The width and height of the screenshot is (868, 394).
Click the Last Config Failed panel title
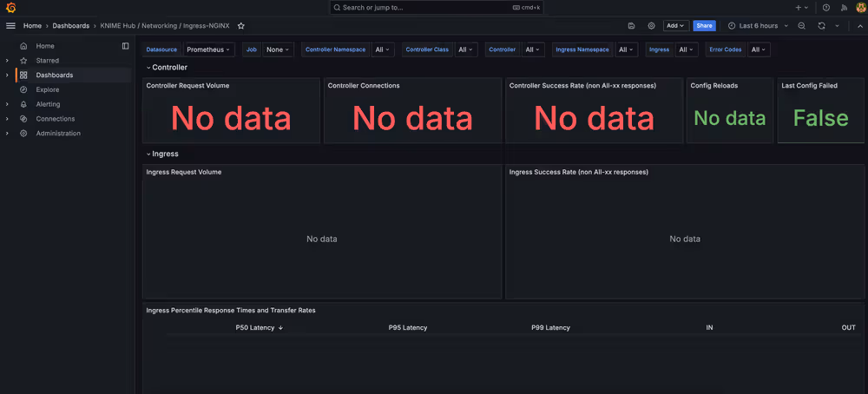(x=809, y=86)
